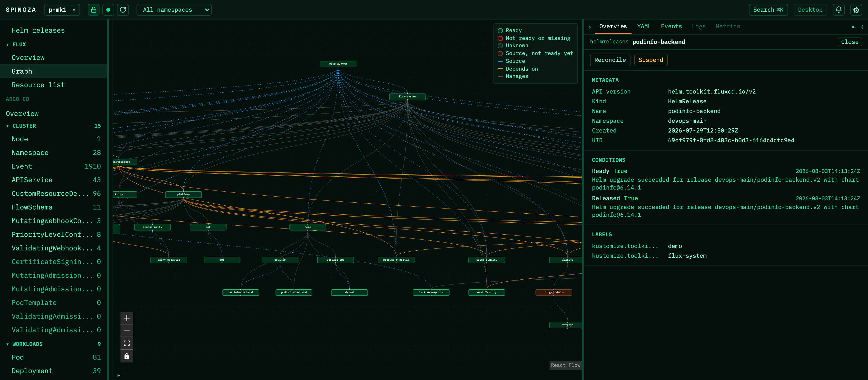Click the green status dot button

[x=108, y=10]
